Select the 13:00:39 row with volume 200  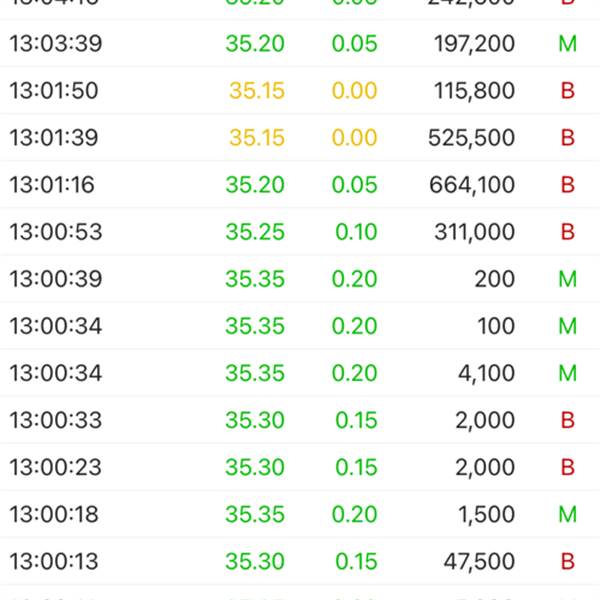tap(300, 279)
